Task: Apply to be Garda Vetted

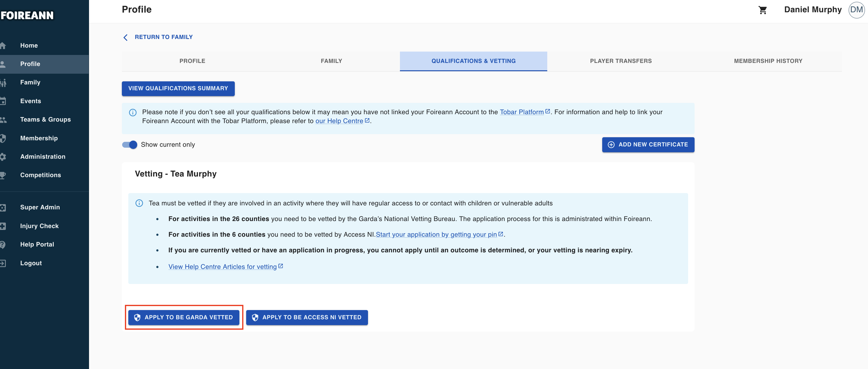Action: tap(184, 317)
